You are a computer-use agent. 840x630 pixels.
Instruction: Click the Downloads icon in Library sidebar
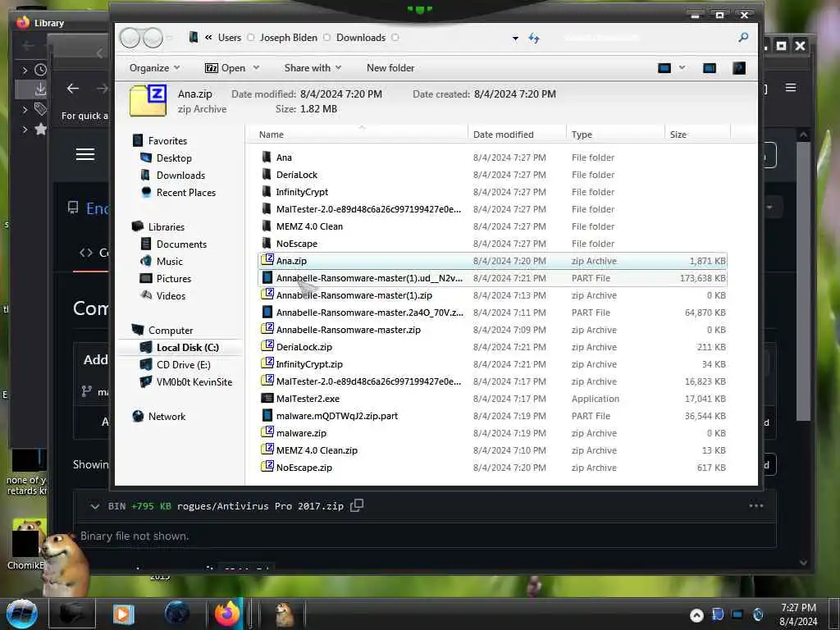(40, 89)
